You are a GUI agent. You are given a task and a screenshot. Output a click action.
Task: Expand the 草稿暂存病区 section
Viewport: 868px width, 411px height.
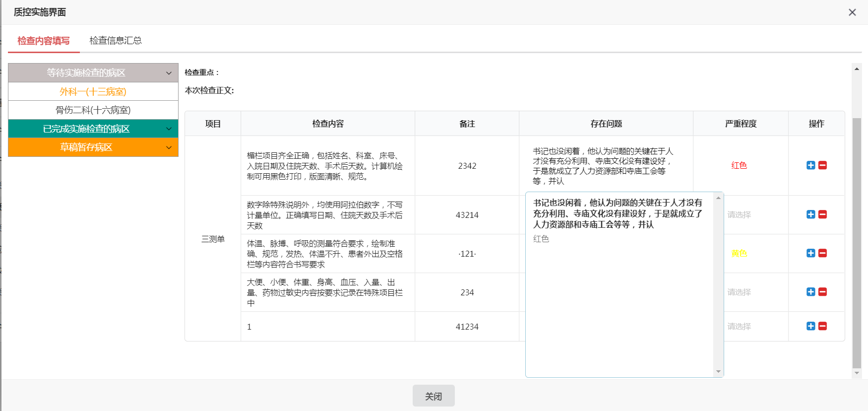(x=93, y=147)
